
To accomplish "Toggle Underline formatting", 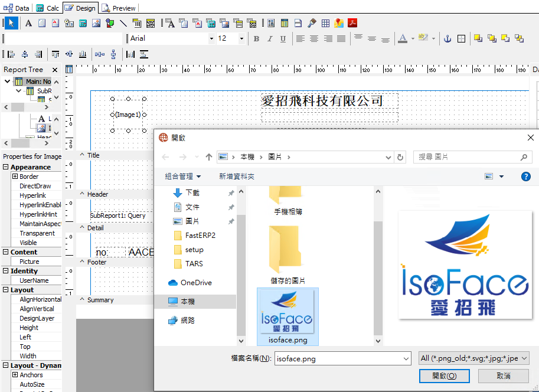I will (x=283, y=38).
